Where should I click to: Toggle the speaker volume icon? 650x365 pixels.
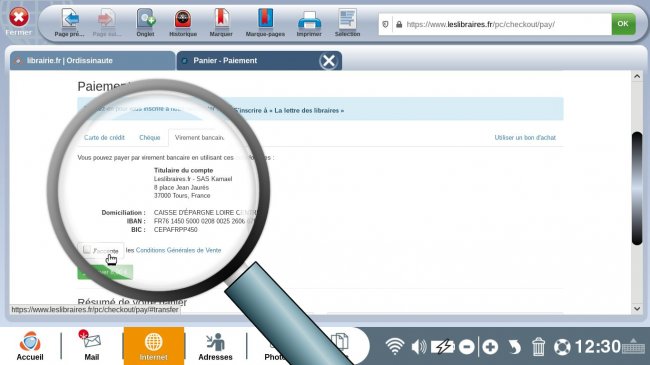tap(419, 346)
